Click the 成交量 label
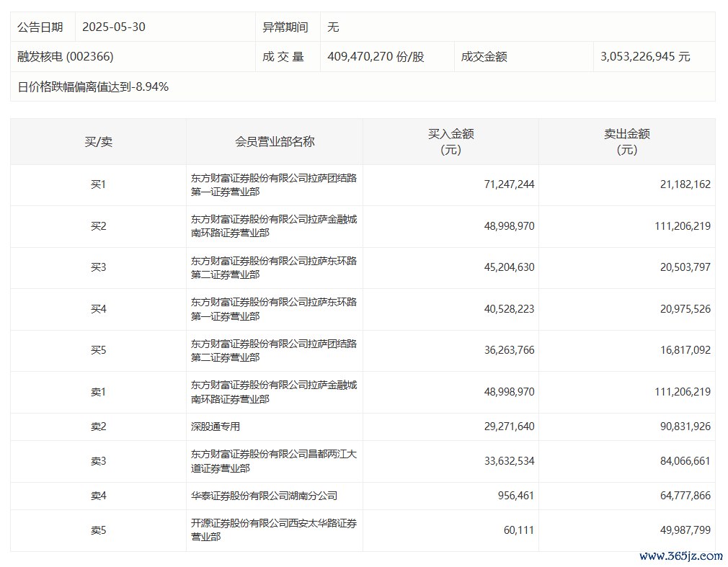 (283, 57)
